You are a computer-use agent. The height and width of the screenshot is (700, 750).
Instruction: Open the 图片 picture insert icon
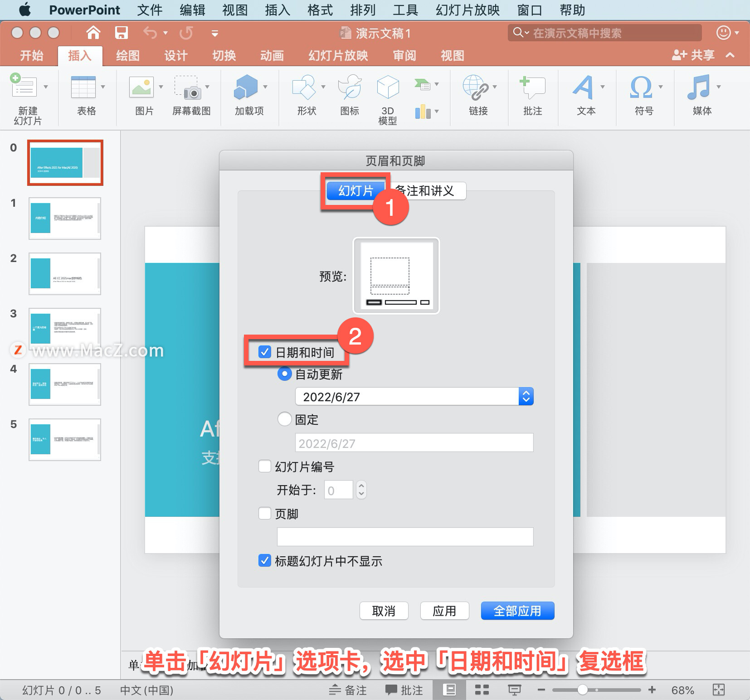click(141, 87)
